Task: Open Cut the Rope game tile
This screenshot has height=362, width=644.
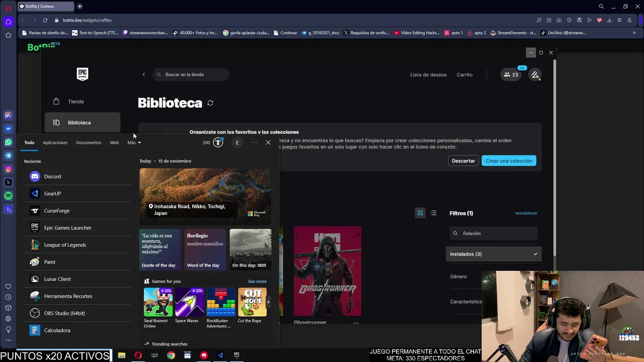Action: (252, 306)
